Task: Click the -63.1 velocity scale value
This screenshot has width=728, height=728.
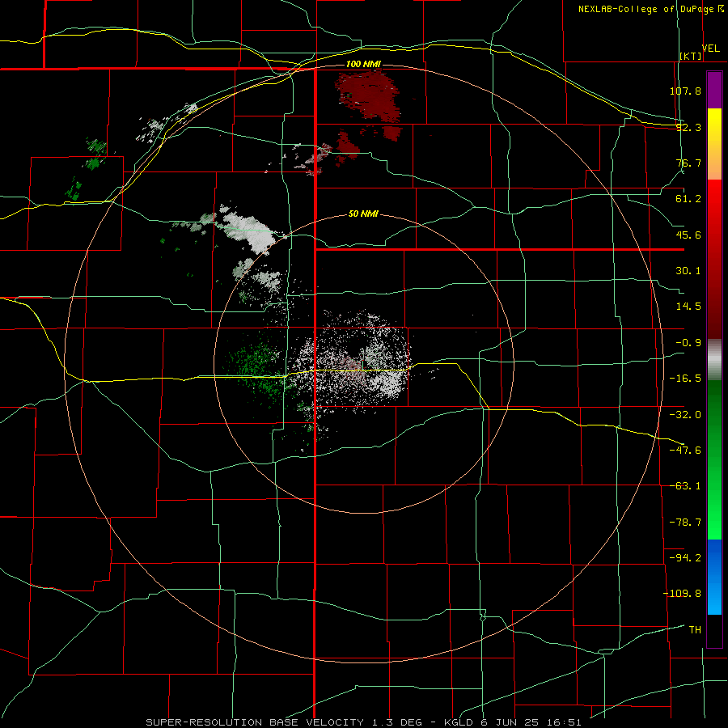Action: [685, 486]
